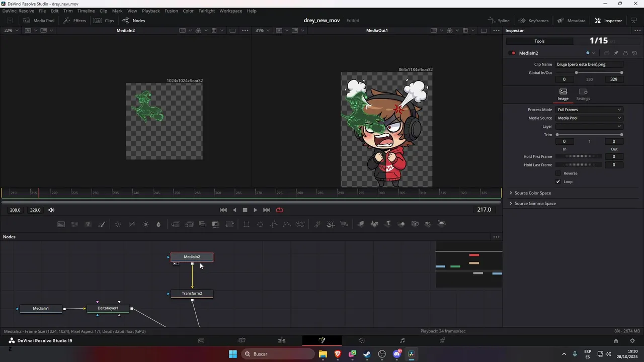
Task: Click play forward button
Action: point(256,210)
